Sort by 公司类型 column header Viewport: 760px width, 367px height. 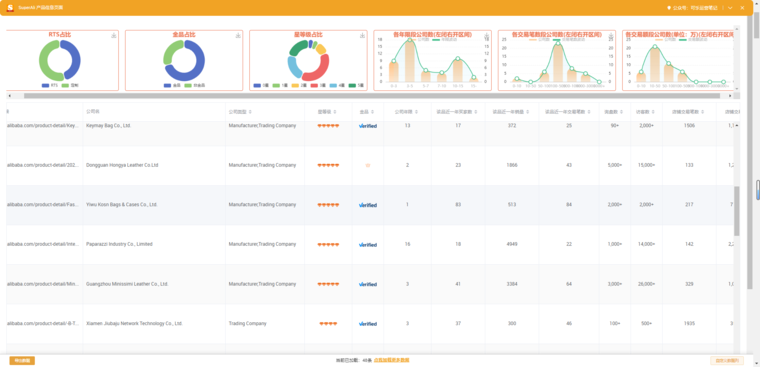click(240, 112)
